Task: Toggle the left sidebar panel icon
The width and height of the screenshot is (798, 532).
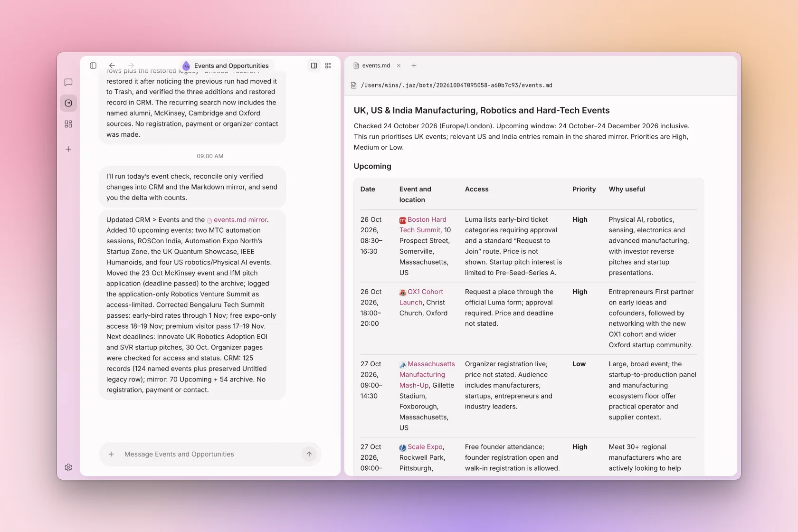Action: [93, 66]
